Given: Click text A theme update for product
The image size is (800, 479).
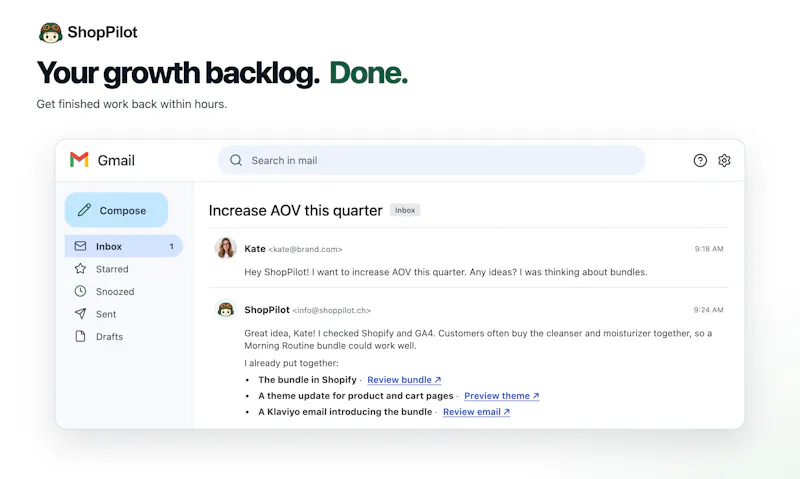Looking at the screenshot, I should 356,396.
